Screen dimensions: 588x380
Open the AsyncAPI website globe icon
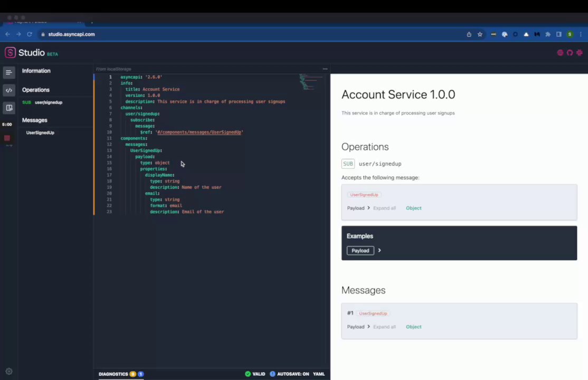click(560, 53)
